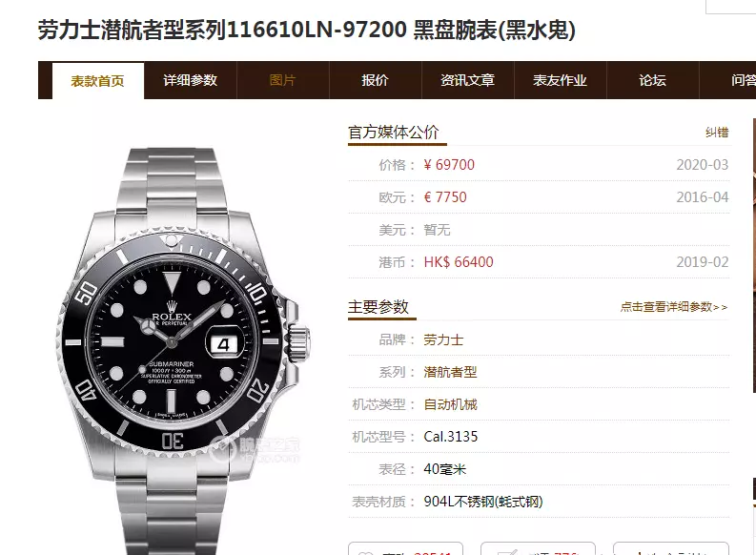Click the Cal.3135 movement model value
The image size is (756, 555).
click(x=450, y=437)
